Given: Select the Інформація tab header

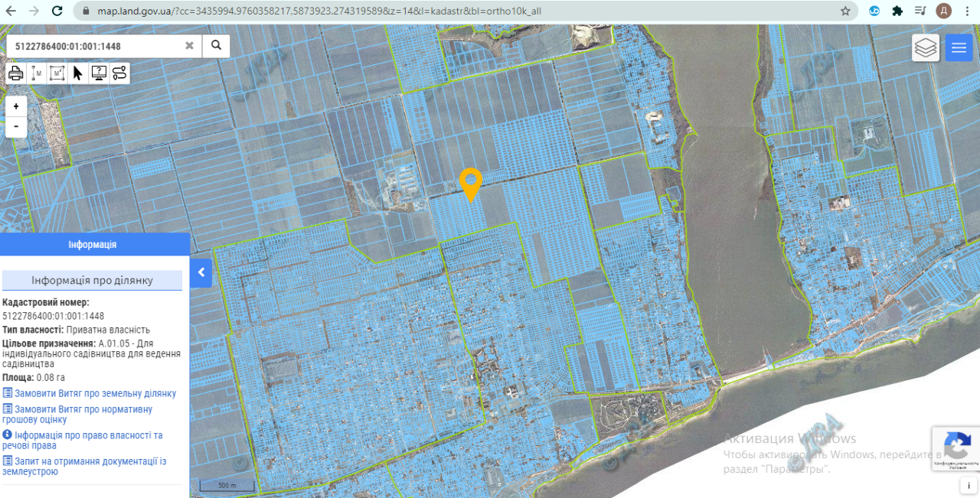Looking at the screenshot, I should click(x=93, y=245).
